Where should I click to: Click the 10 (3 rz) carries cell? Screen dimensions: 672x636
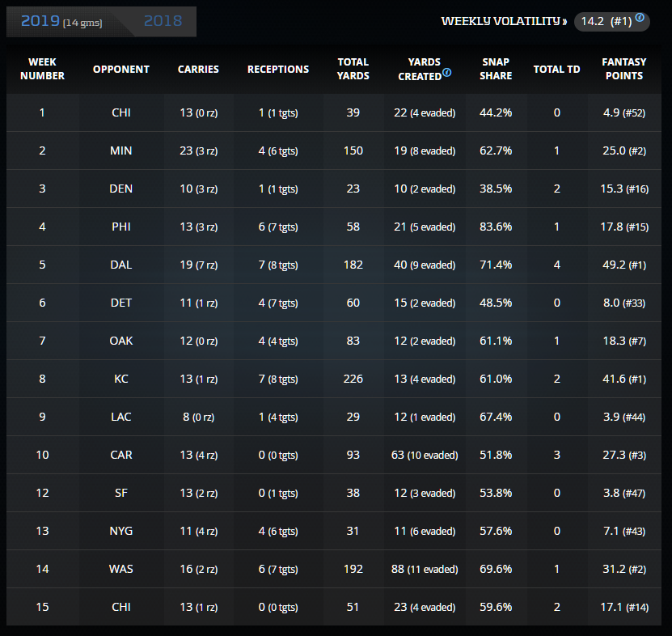tap(198, 189)
